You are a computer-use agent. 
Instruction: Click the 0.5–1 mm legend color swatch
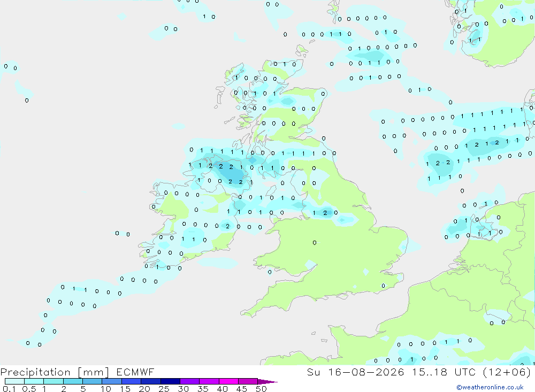pos(34,381)
